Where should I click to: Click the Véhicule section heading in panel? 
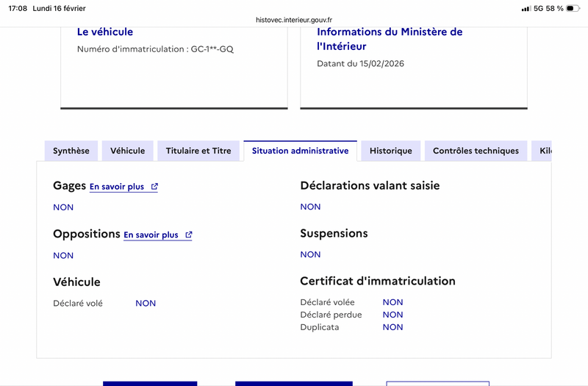point(76,282)
